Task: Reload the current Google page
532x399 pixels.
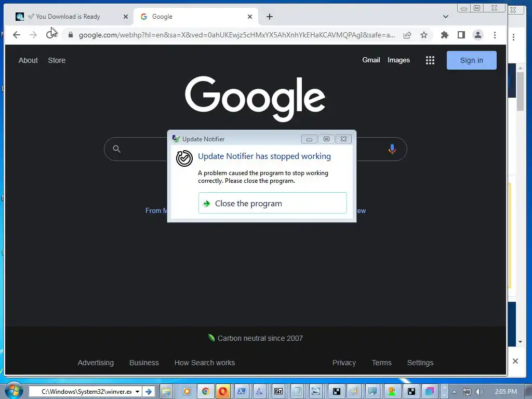Action: click(x=50, y=35)
